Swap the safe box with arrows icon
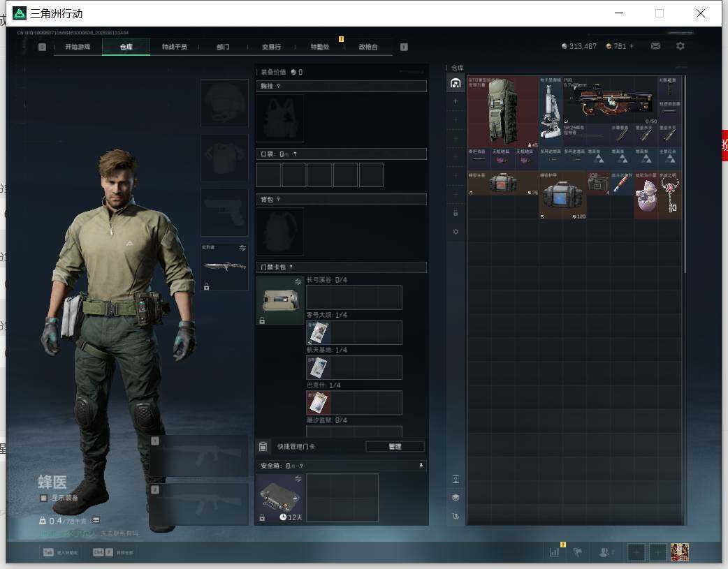This screenshot has width=728, height=569. [x=298, y=478]
